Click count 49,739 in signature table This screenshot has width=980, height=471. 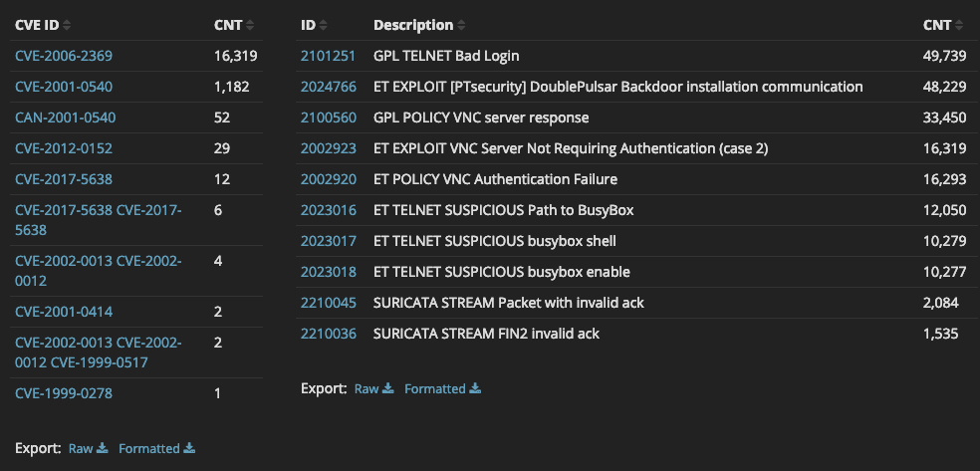click(944, 56)
